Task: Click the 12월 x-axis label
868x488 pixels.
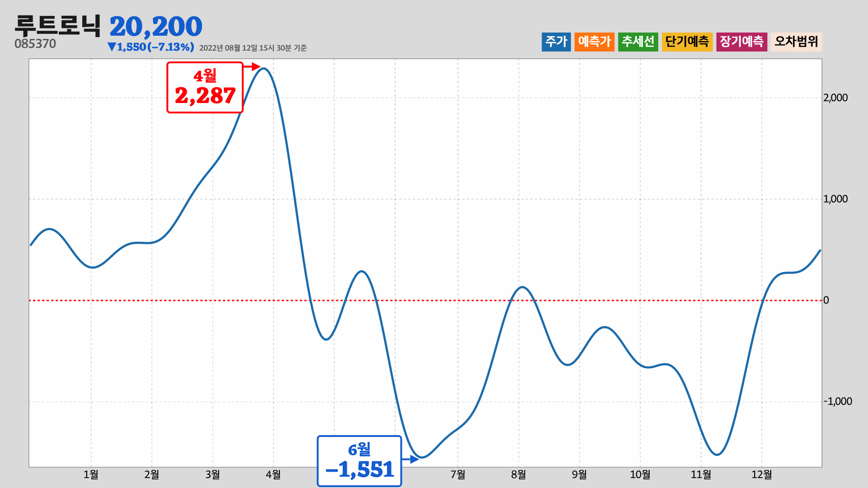Action: 762,474
